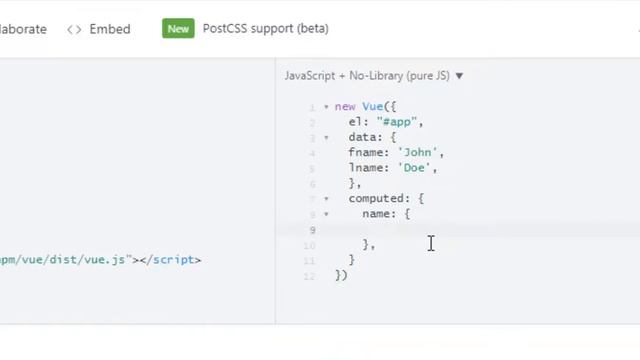This screenshot has width=640, height=360.
Task: Open the Collaborate menu item
Action: point(23,29)
